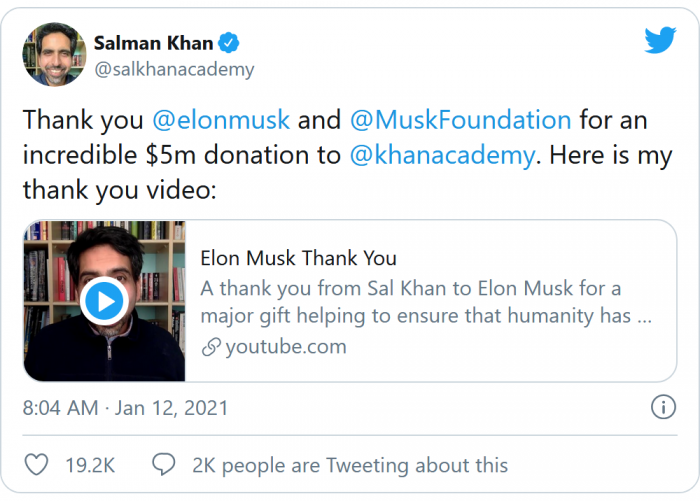The height and width of the screenshot is (501, 700).
Task: View "2K people are Tweeting about this"
Action: coord(350,465)
